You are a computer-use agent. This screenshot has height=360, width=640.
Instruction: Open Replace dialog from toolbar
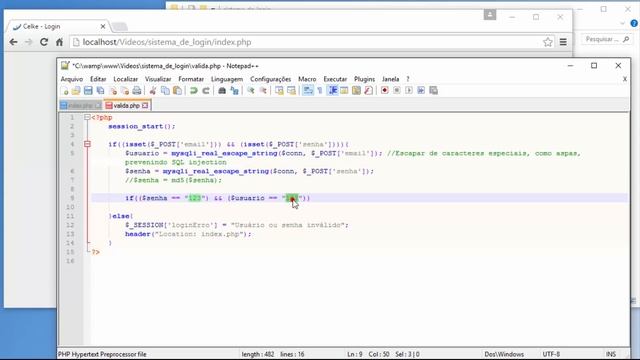[234, 91]
